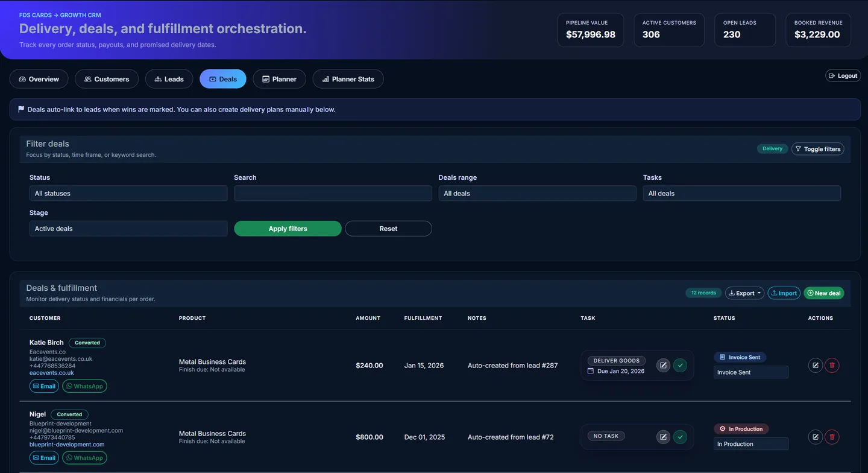Email Nigel via Email button
The height and width of the screenshot is (473, 868).
pyautogui.click(x=44, y=458)
